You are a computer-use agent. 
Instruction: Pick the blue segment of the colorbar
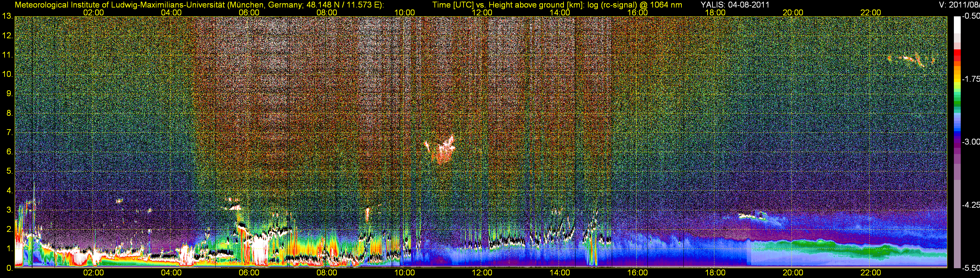tap(957, 132)
